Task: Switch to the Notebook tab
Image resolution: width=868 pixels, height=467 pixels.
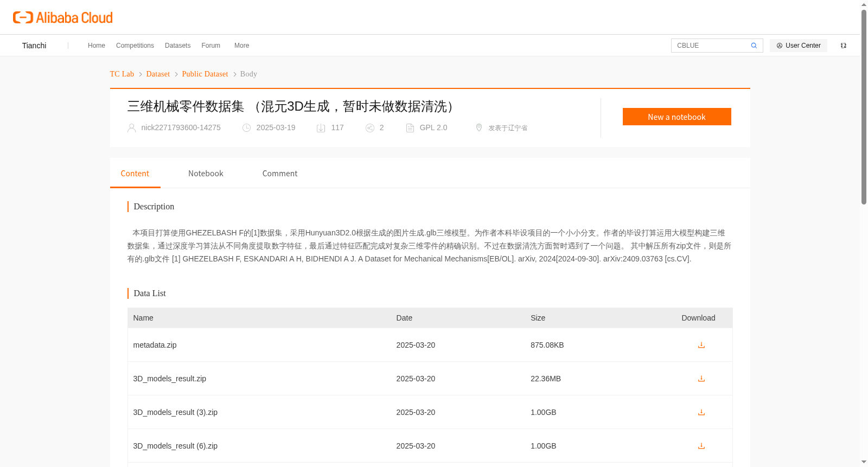Action: coord(206,174)
